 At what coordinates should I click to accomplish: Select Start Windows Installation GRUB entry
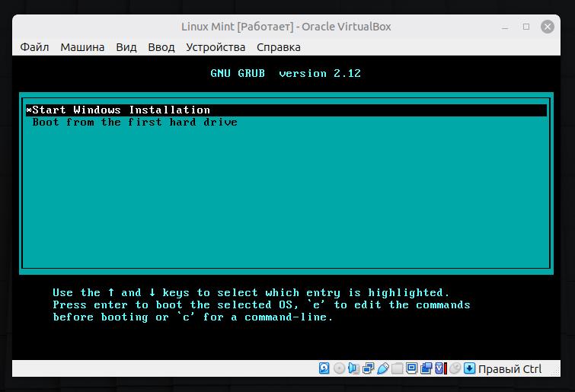(286, 110)
